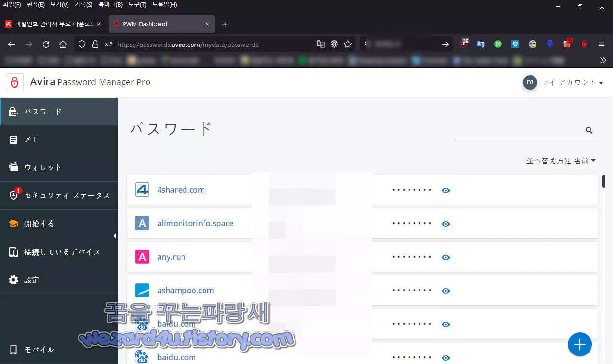Show the any.run password with the eye icon
This screenshot has height=364, width=613.
click(x=445, y=257)
